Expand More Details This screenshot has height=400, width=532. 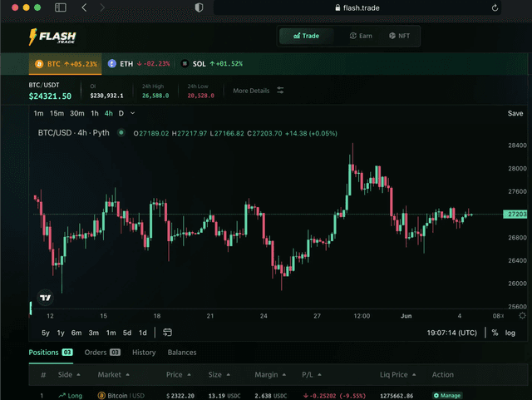tap(251, 91)
